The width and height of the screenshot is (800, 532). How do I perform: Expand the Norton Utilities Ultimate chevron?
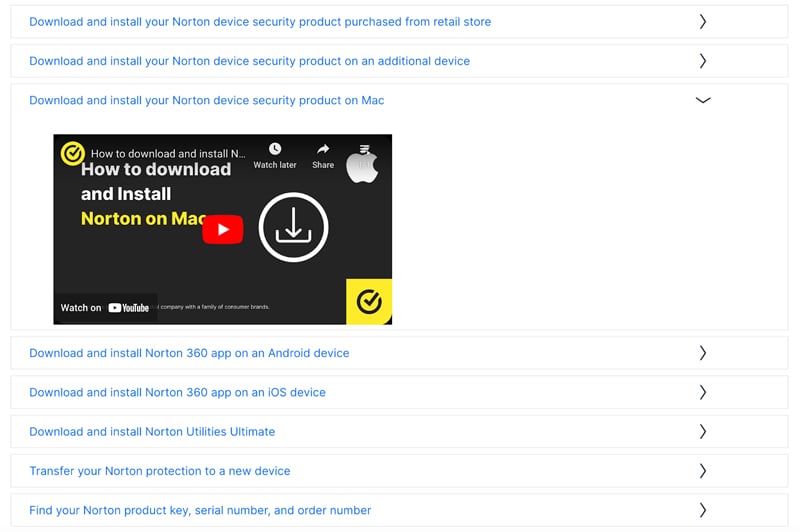pos(703,432)
